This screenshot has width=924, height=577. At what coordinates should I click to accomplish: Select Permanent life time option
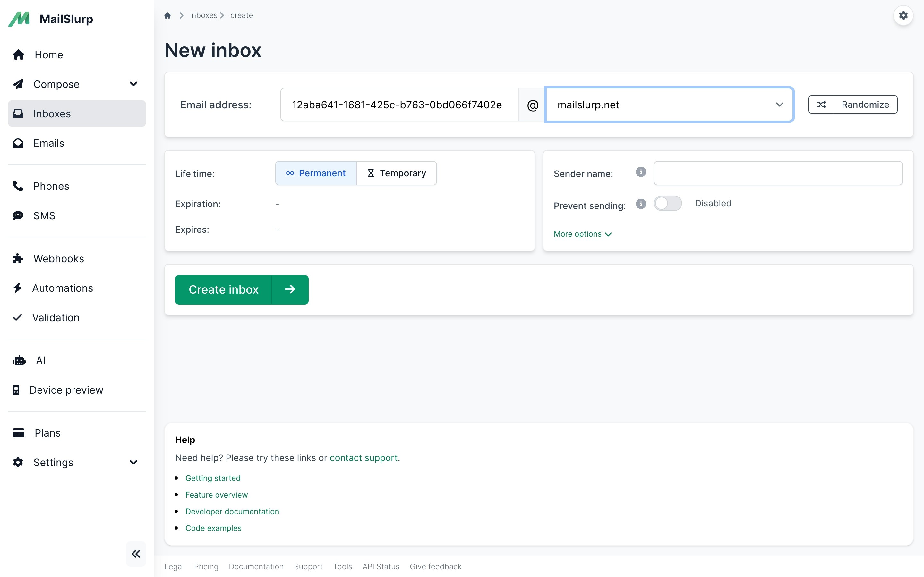click(316, 173)
